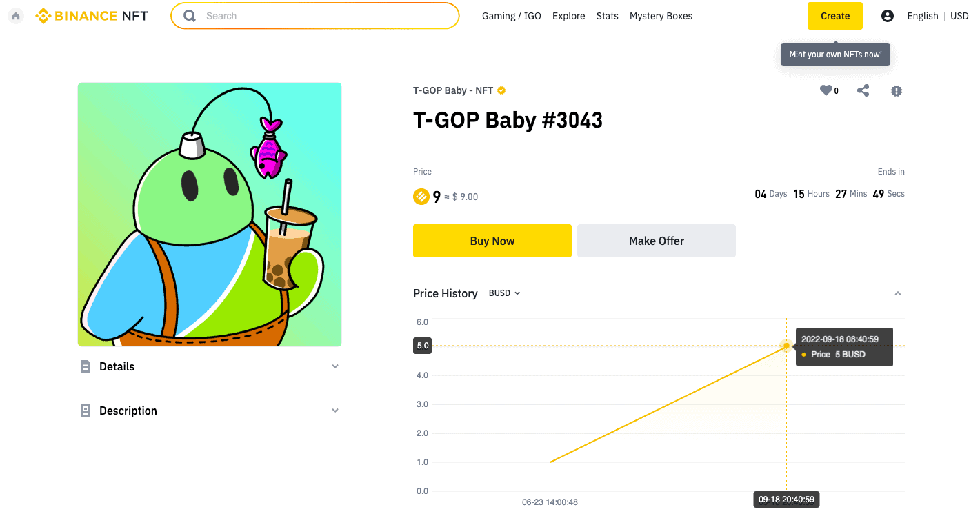Click the Buy Now button
Screen dimensions: 980x514
[492, 241]
